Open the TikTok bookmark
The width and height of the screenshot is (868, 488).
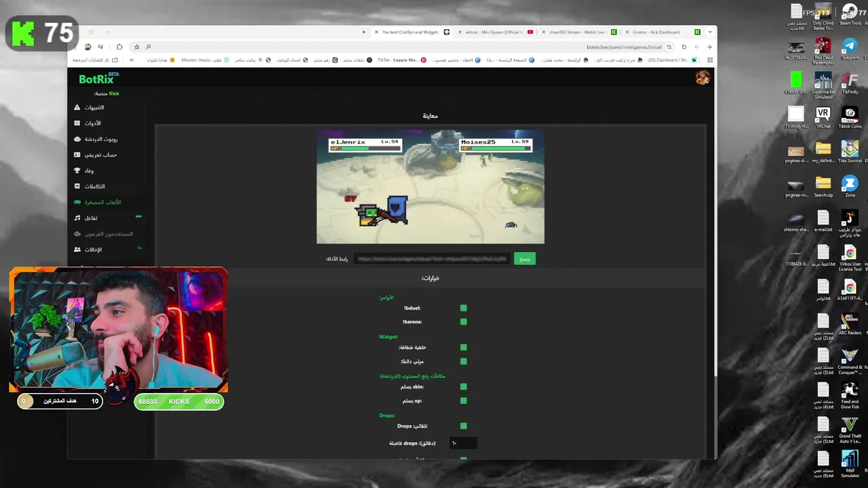[401, 60]
